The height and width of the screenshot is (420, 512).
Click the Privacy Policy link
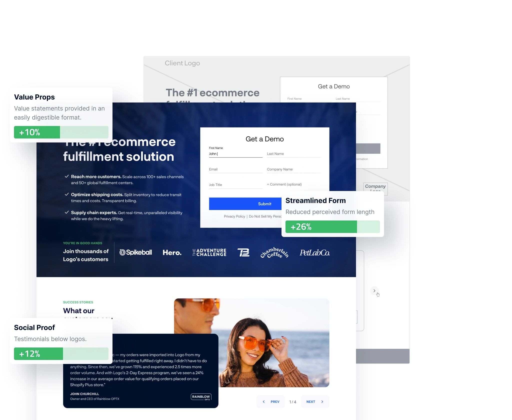(235, 216)
